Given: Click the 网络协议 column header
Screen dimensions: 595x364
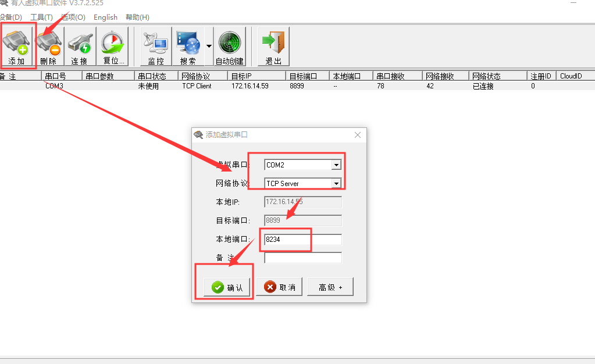Looking at the screenshot, I should tap(204, 76).
